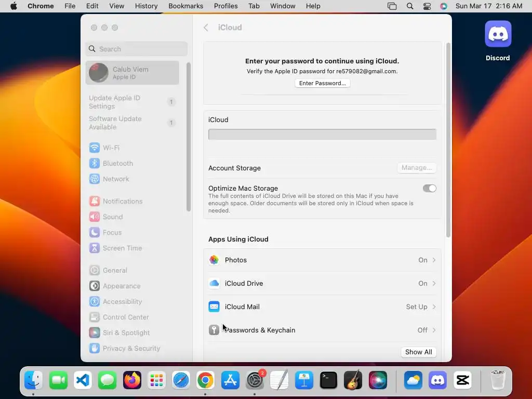Open Messages from the dock
The height and width of the screenshot is (399, 532).
pyautogui.click(x=108, y=380)
